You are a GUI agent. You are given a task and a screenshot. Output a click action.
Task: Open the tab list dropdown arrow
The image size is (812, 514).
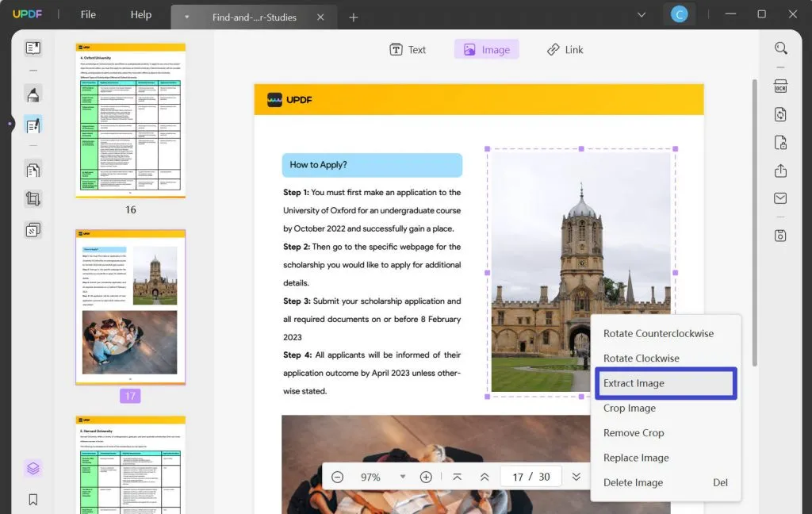point(186,17)
